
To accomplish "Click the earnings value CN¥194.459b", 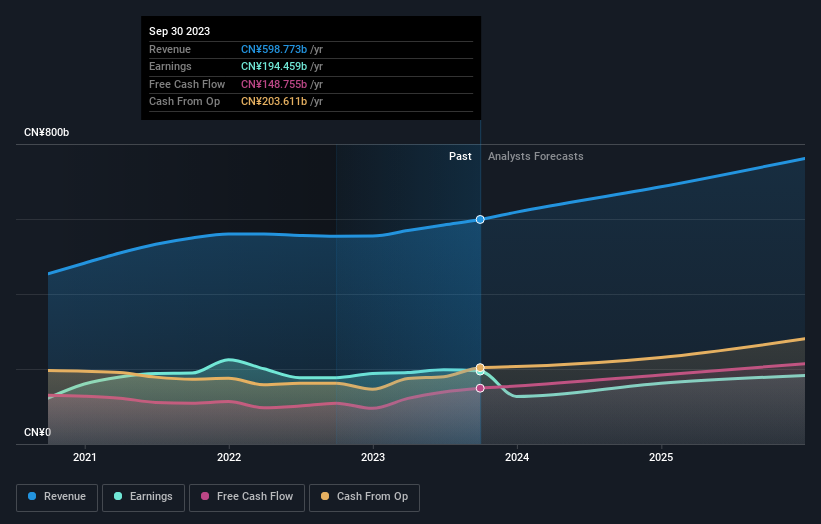I will 274,66.
